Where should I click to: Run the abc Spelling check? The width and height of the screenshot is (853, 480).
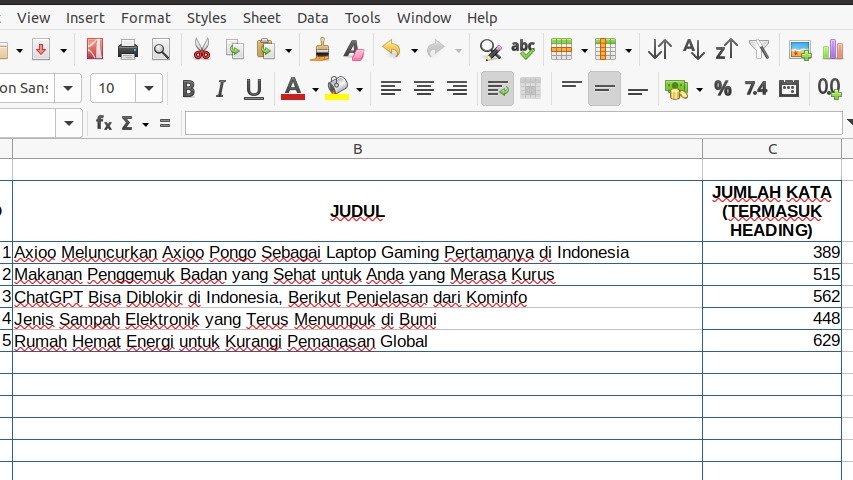523,50
